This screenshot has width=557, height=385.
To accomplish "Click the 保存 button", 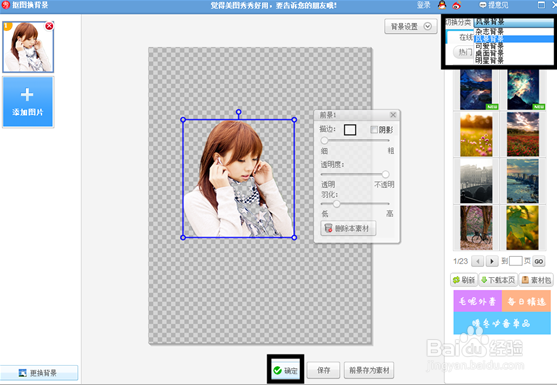I will [x=323, y=370].
